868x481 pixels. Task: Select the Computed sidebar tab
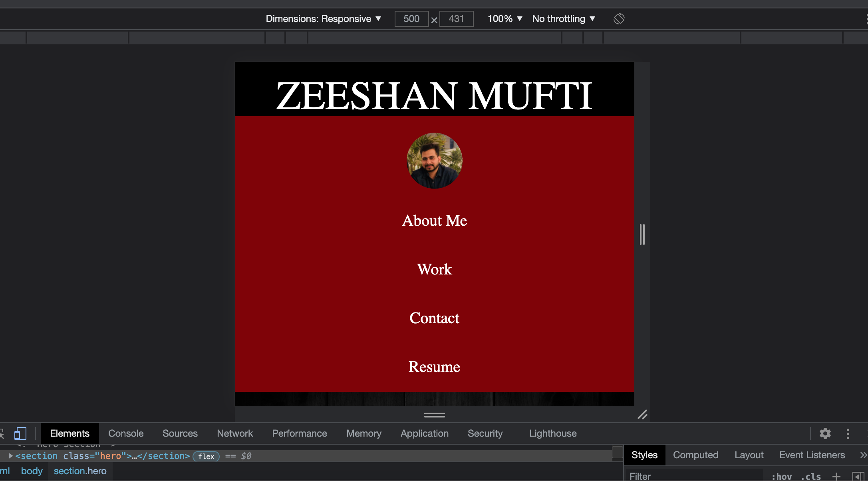click(x=695, y=455)
